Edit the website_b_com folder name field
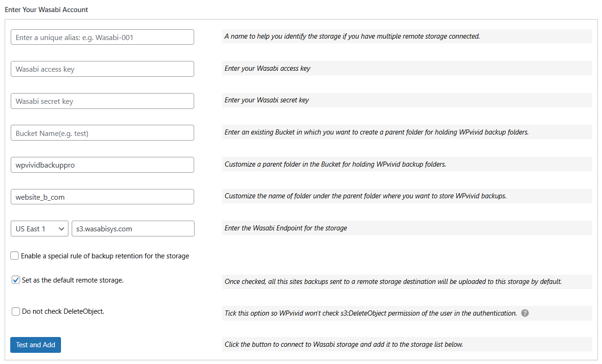The width and height of the screenshot is (602, 364). coord(102,197)
